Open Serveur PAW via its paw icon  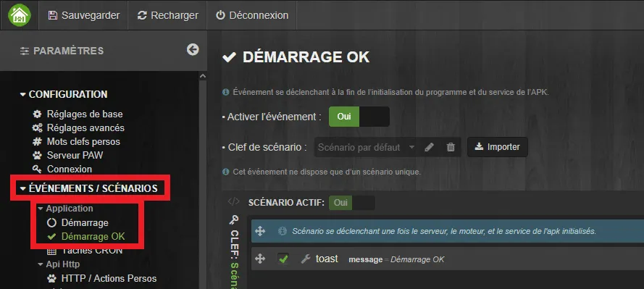(x=38, y=155)
